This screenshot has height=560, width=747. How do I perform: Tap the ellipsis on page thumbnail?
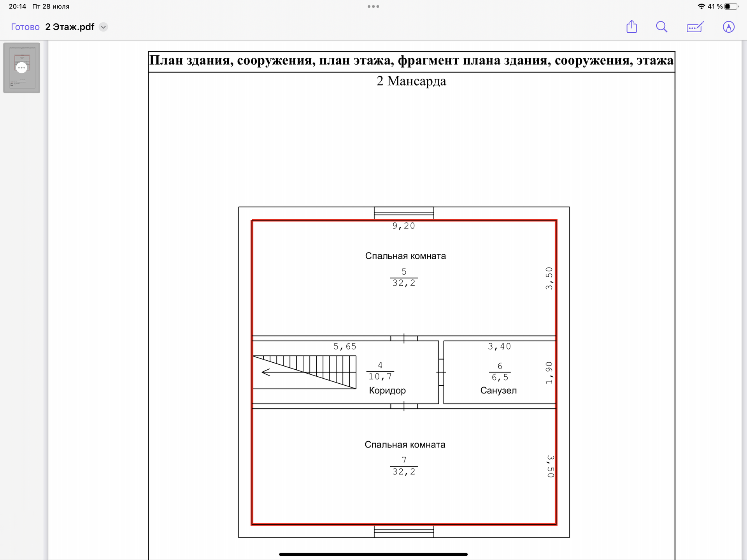tap(22, 68)
